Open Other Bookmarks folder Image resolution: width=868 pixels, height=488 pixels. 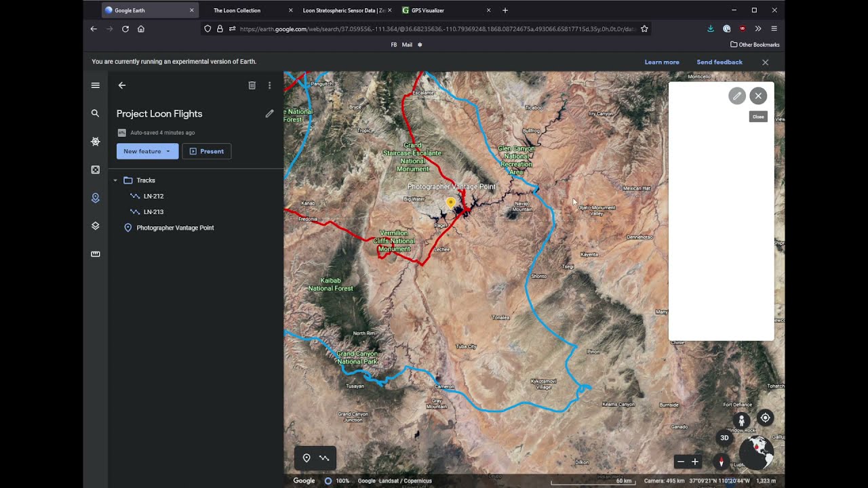click(755, 45)
